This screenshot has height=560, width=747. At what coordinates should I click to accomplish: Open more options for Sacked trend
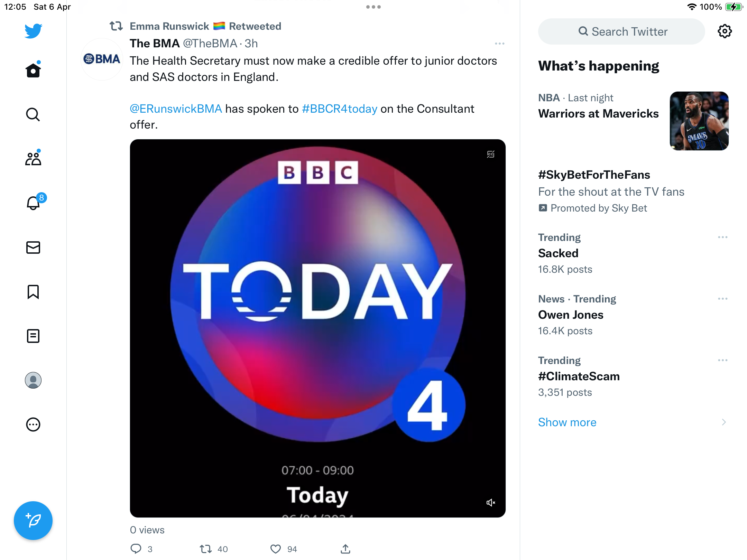click(x=723, y=237)
